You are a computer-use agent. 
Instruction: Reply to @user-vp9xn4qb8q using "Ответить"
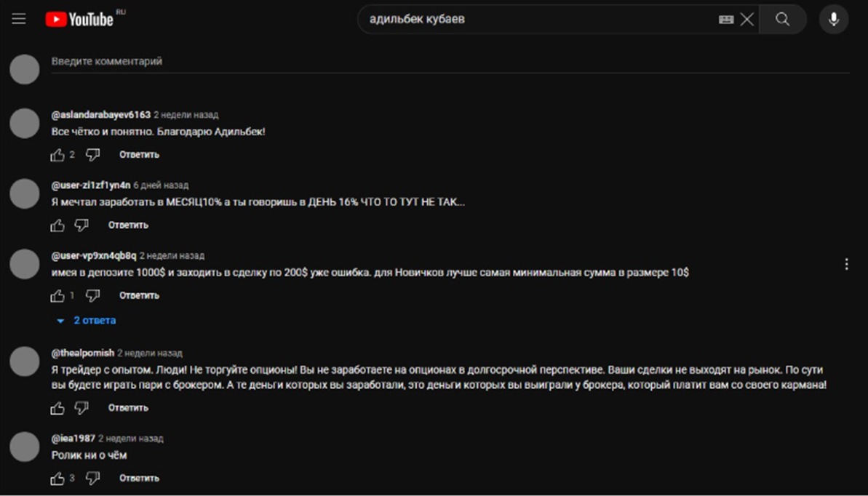tap(139, 295)
